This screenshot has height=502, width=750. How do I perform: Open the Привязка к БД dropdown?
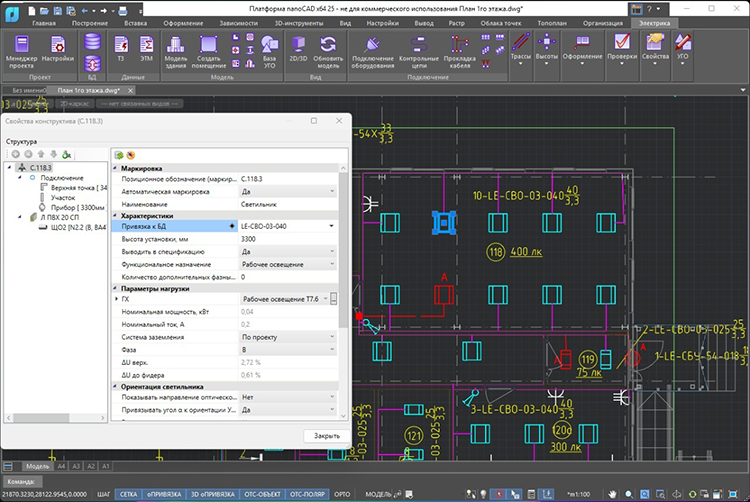(x=331, y=227)
